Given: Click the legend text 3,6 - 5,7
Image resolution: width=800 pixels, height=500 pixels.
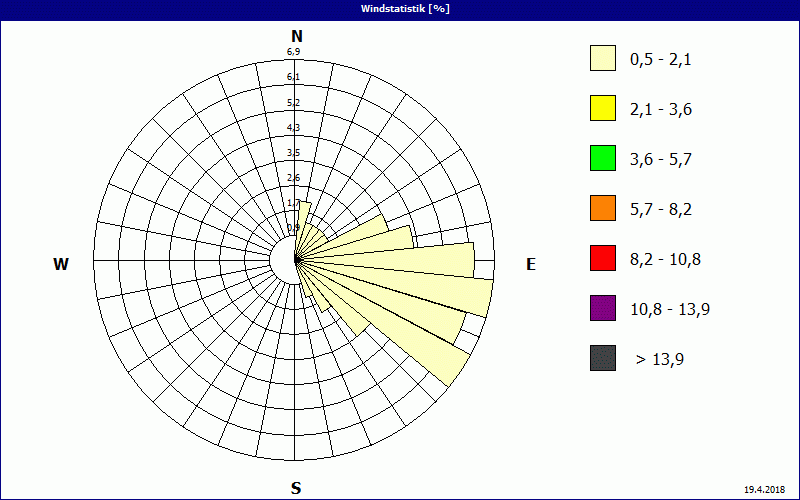Looking at the screenshot, I should (661, 160).
